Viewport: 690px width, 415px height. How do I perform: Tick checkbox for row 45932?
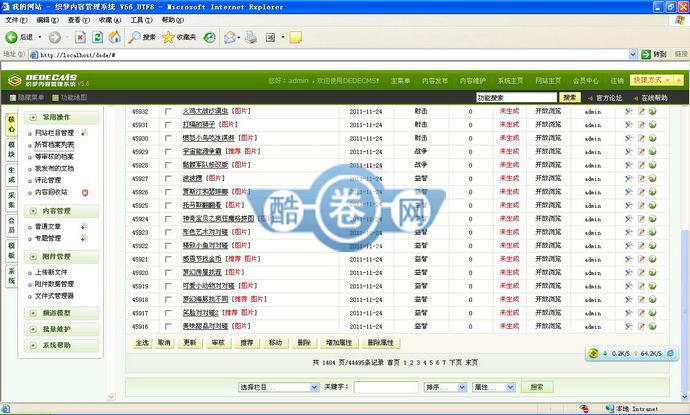(x=168, y=111)
